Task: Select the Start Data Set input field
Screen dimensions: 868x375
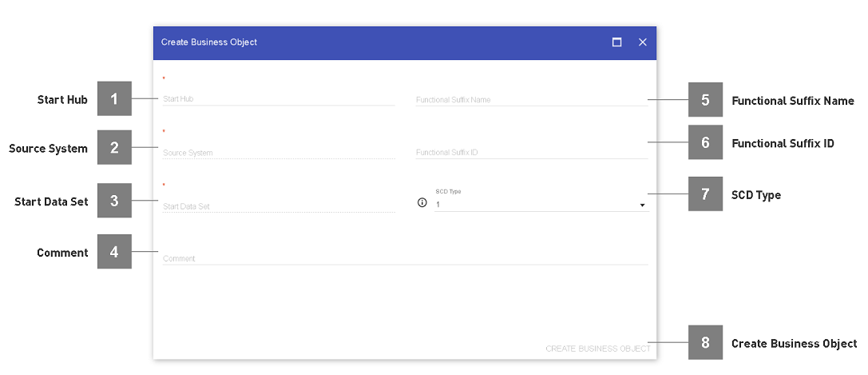Action: point(278,205)
